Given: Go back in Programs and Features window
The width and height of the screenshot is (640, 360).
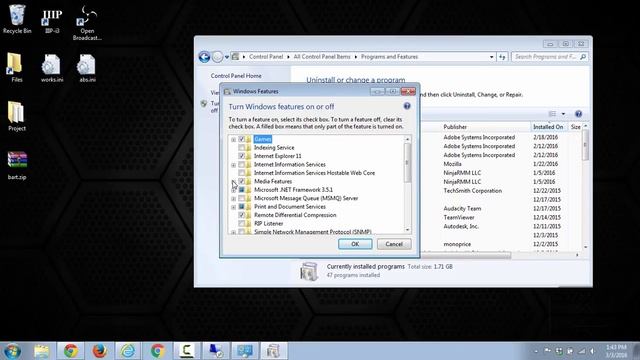Looking at the screenshot, I should [x=204, y=57].
